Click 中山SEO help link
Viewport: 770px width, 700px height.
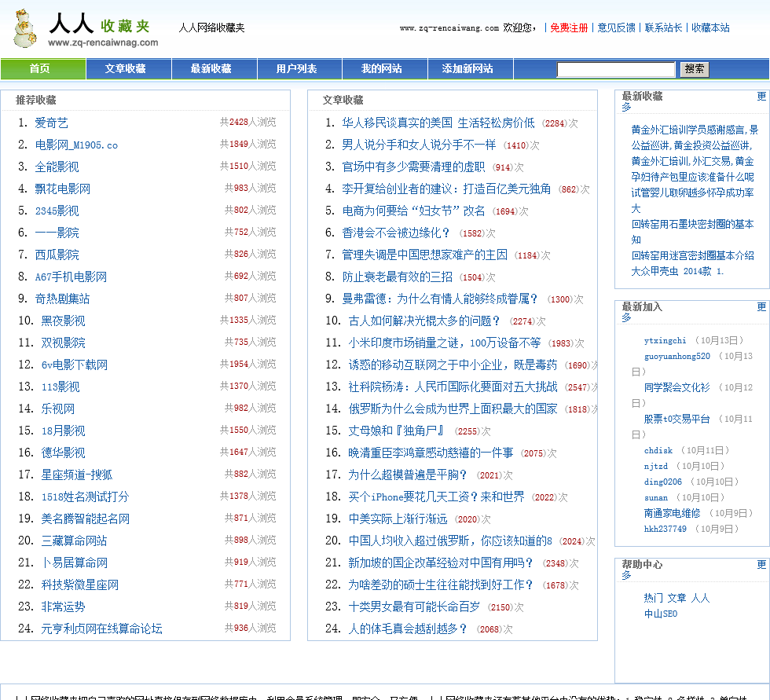661,614
